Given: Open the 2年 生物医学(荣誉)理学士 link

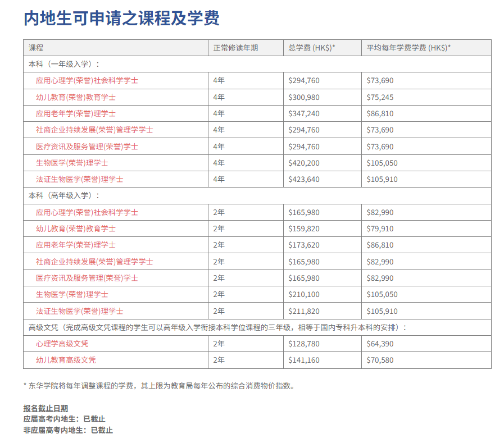Looking at the screenshot, I should (72, 295).
